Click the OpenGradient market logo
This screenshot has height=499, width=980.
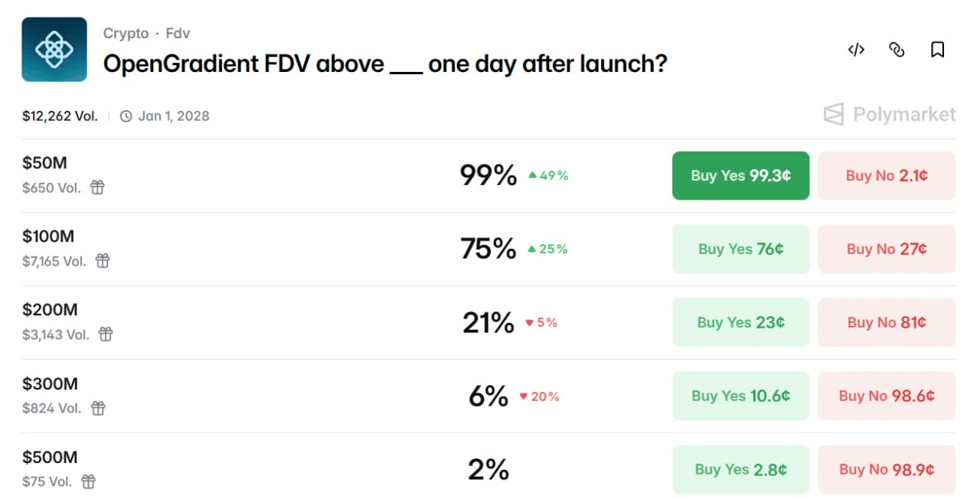[54, 50]
